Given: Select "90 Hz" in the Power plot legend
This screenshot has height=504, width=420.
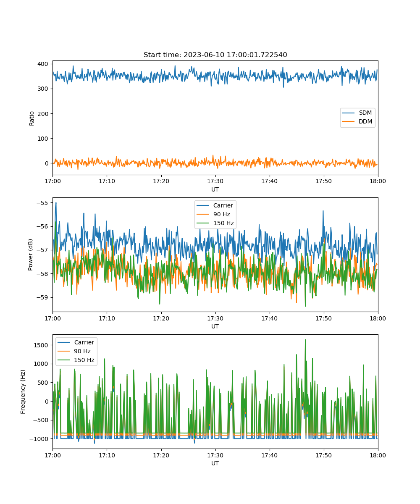Looking at the screenshot, I should 222,214.
